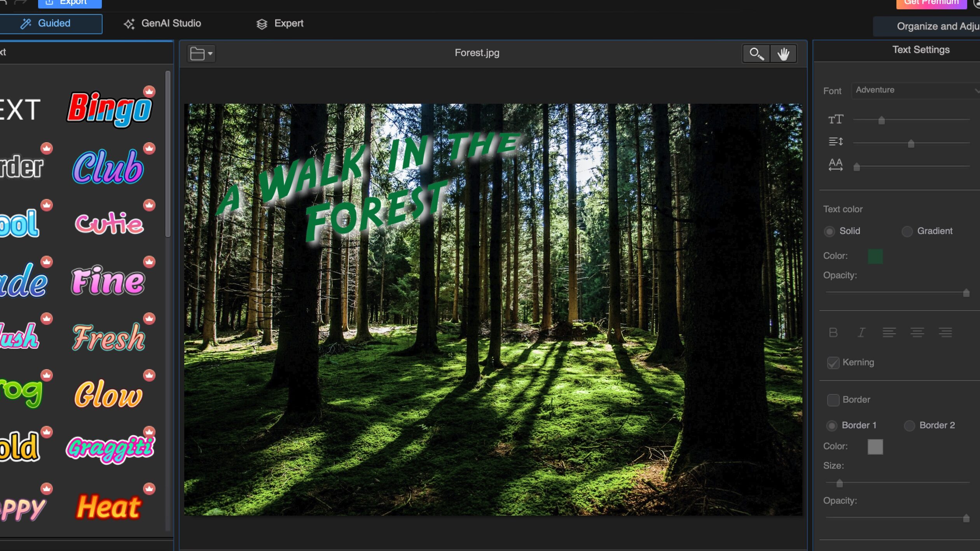This screenshot has height=551, width=980.
Task: Enable the Border checkbox
Action: [833, 400]
